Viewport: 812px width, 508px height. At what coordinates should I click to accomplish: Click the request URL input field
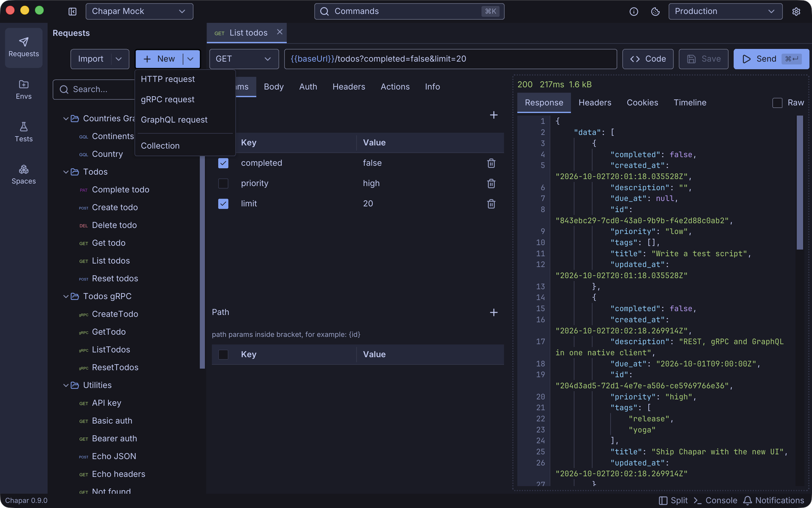(x=451, y=59)
